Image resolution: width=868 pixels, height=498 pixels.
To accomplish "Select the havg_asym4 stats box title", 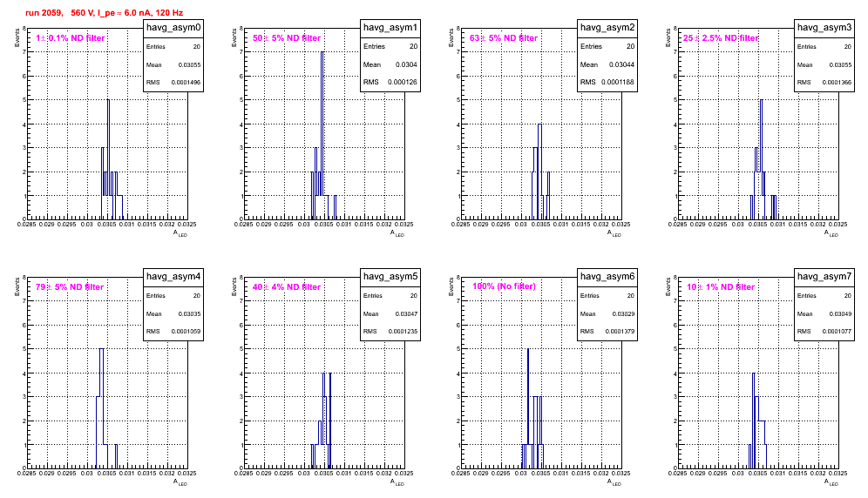I will coord(173,277).
